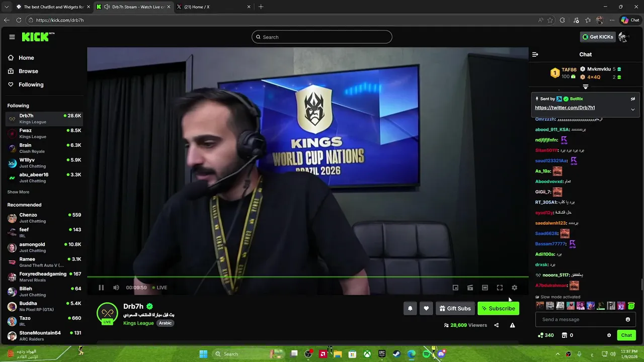Click the Gift Subs button
The height and width of the screenshot is (362, 644).
pyautogui.click(x=455, y=308)
